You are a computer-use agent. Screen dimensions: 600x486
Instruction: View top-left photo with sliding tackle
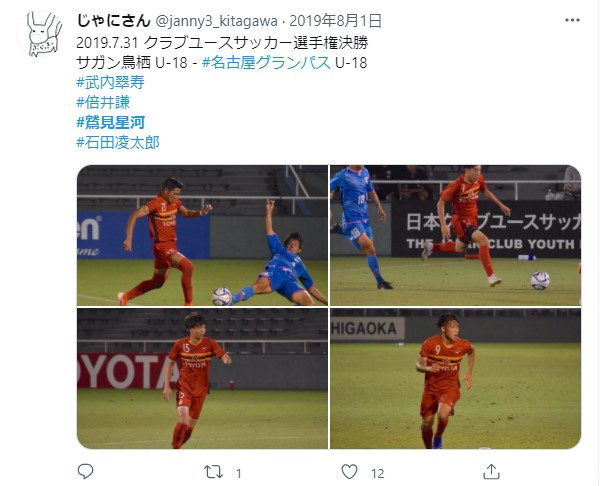click(x=202, y=235)
